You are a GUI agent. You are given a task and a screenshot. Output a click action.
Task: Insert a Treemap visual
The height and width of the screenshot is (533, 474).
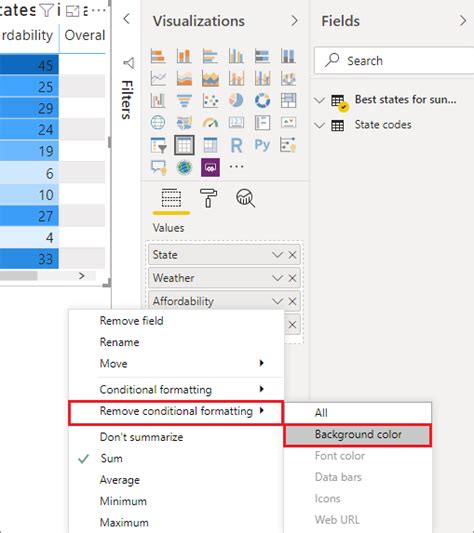(x=288, y=101)
